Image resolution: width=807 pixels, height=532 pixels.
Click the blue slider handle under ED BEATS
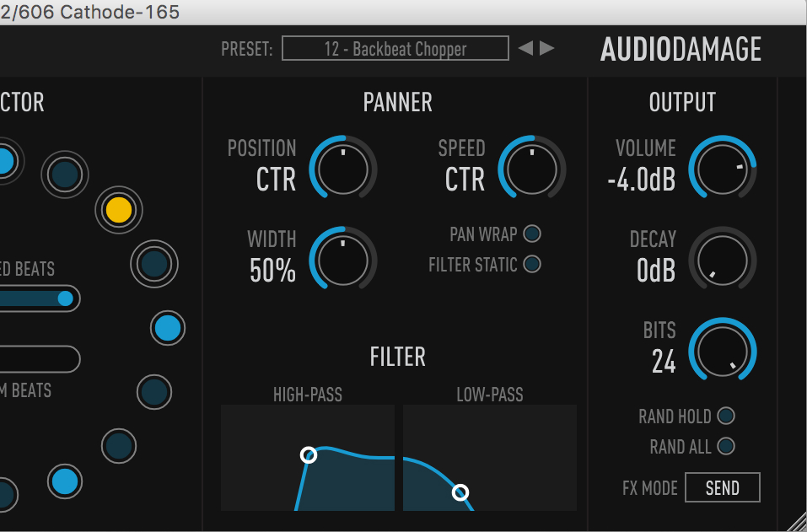(x=66, y=298)
